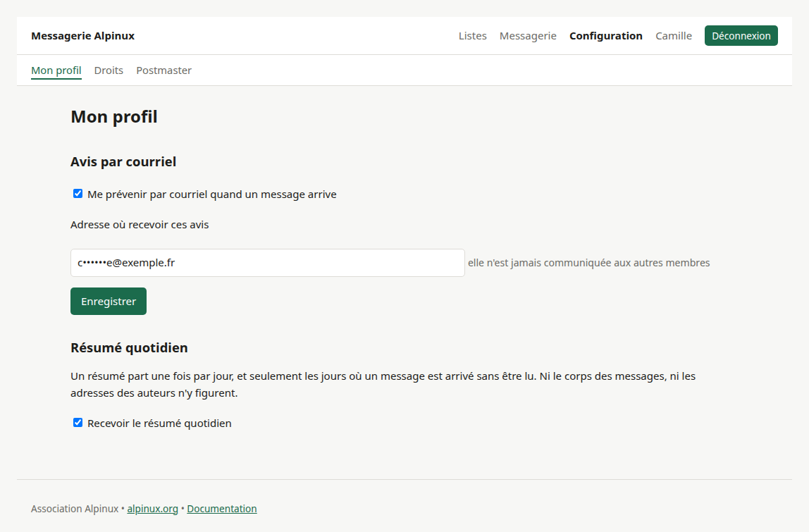Select the underlined Mon profil tab
This screenshot has width=809, height=532.
(56, 70)
